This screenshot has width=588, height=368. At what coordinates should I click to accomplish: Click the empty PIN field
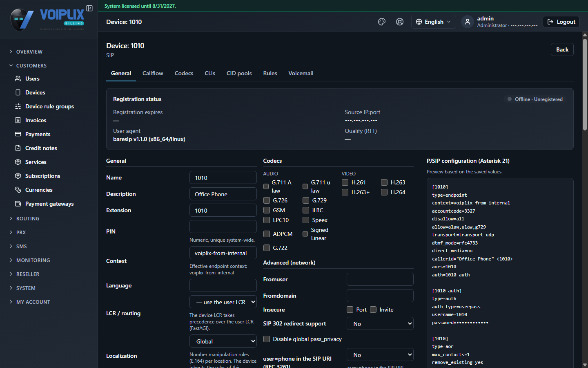pos(223,227)
